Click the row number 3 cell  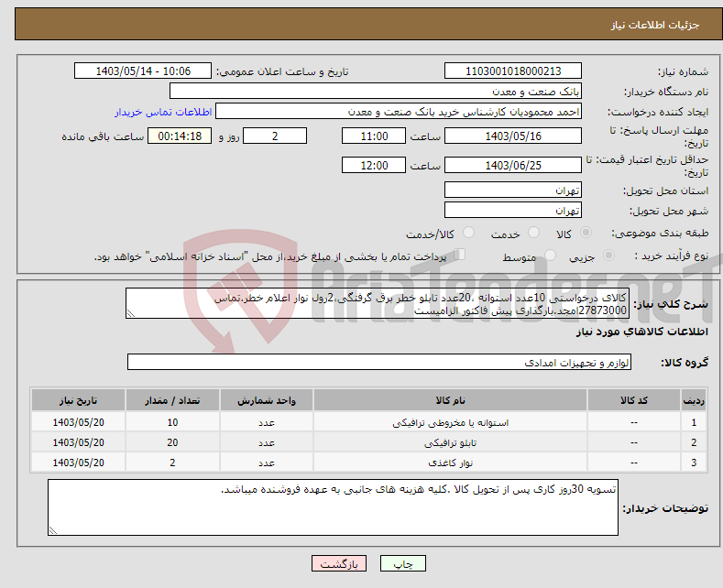(x=694, y=463)
